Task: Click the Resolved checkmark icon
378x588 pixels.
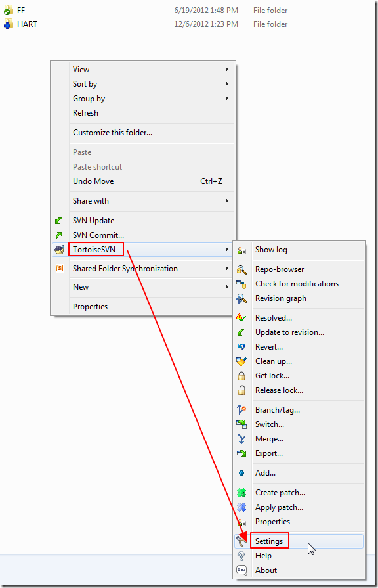Action: point(241,318)
